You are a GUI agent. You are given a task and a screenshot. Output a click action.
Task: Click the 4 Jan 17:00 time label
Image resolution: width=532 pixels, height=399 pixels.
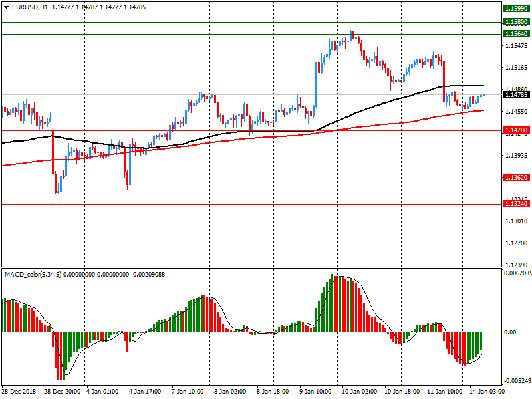(145, 392)
